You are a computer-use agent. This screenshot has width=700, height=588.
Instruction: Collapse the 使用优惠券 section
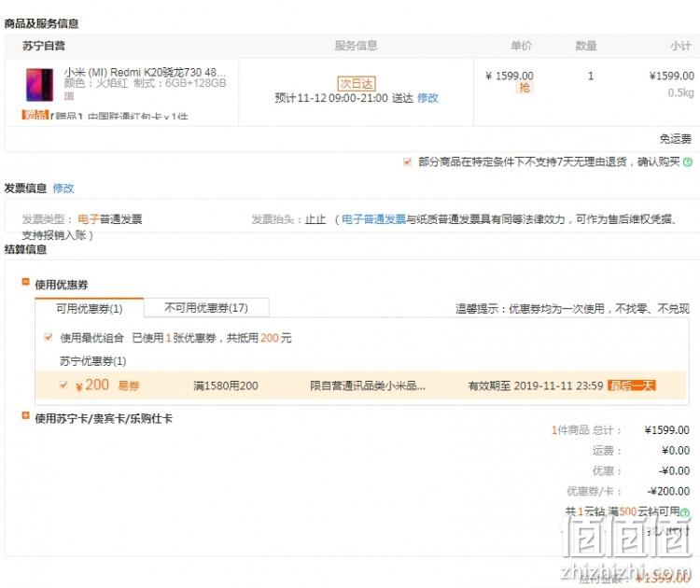pyautogui.click(x=25, y=282)
